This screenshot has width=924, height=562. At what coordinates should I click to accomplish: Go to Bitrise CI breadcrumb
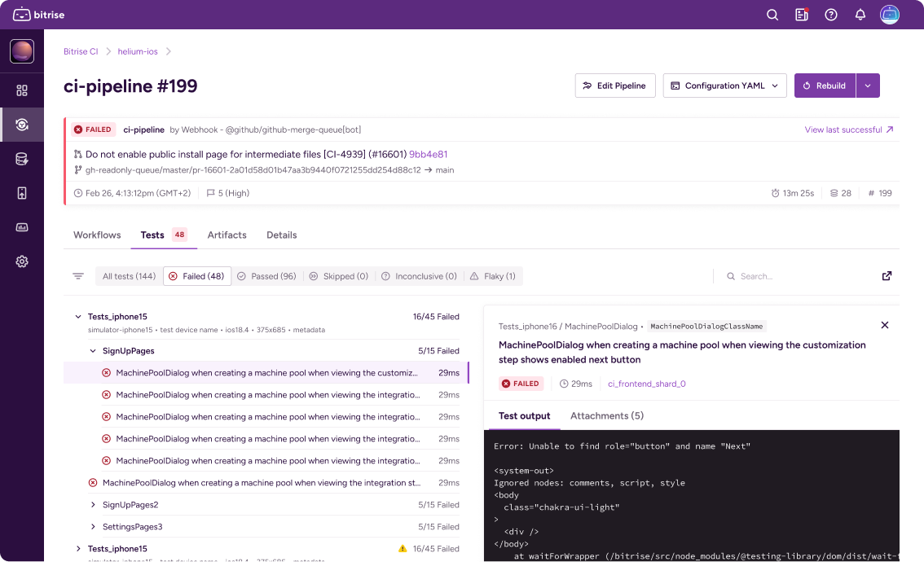(81, 51)
